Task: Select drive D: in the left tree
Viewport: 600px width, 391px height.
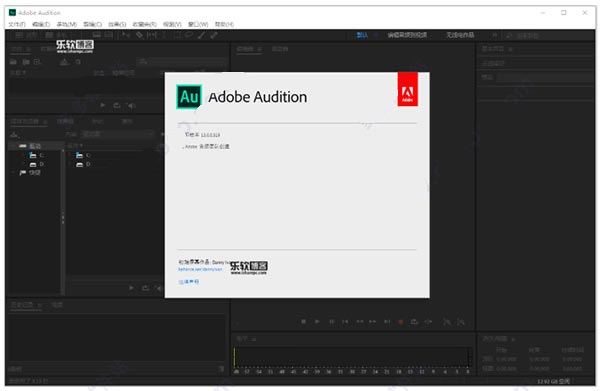Action: 37,164
